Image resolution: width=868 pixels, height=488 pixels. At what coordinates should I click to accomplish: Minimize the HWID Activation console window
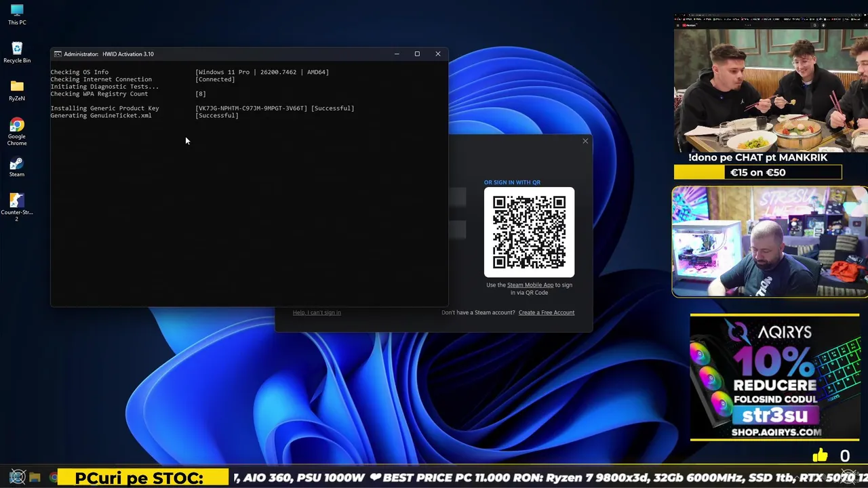397,54
